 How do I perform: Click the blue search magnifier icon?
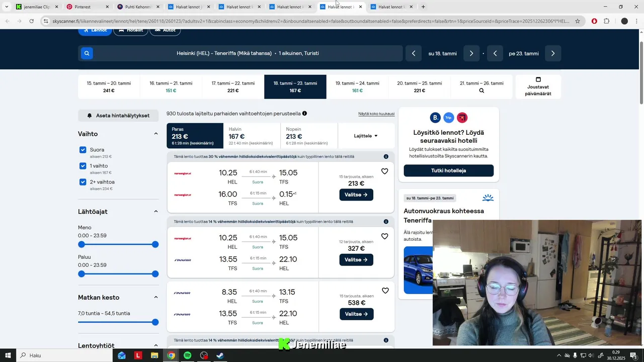87,53
